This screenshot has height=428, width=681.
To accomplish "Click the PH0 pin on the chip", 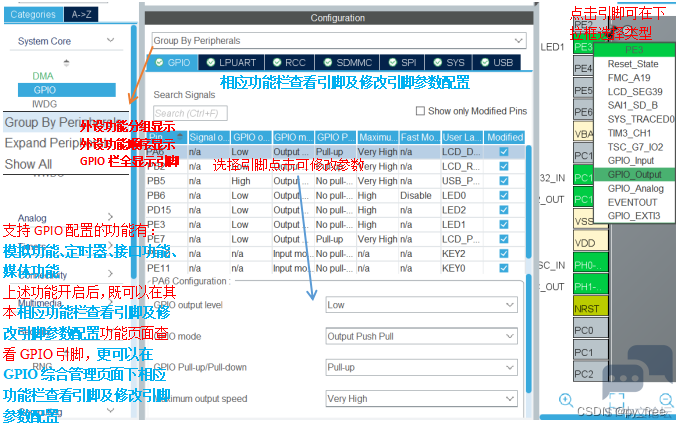I will click(586, 264).
